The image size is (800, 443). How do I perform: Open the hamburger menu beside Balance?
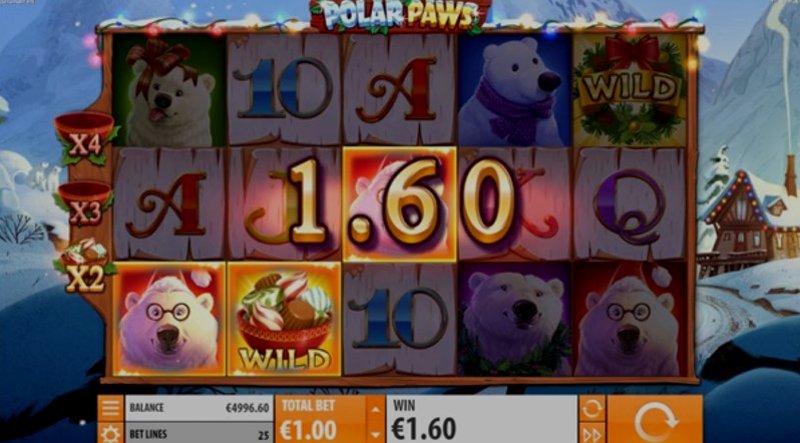(x=111, y=408)
